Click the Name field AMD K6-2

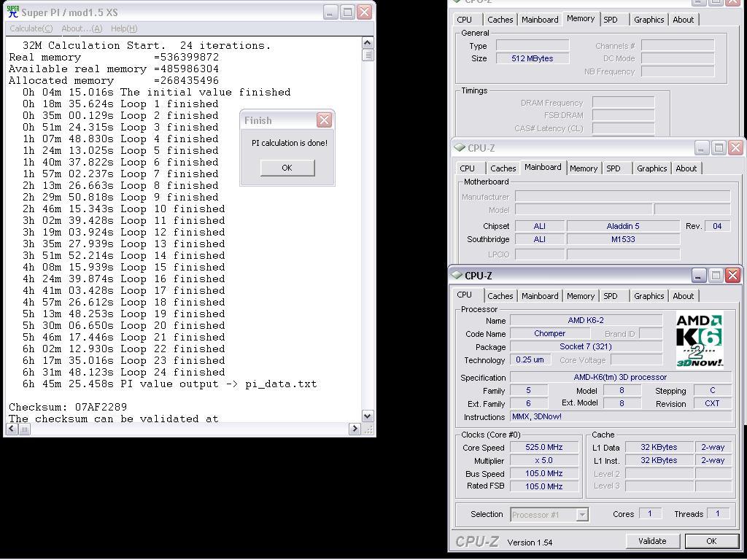click(586, 321)
